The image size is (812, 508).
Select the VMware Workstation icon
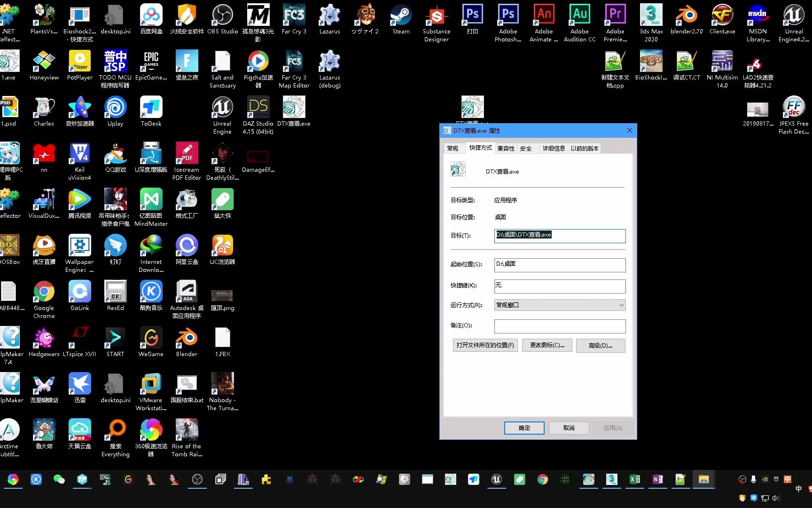(x=151, y=392)
